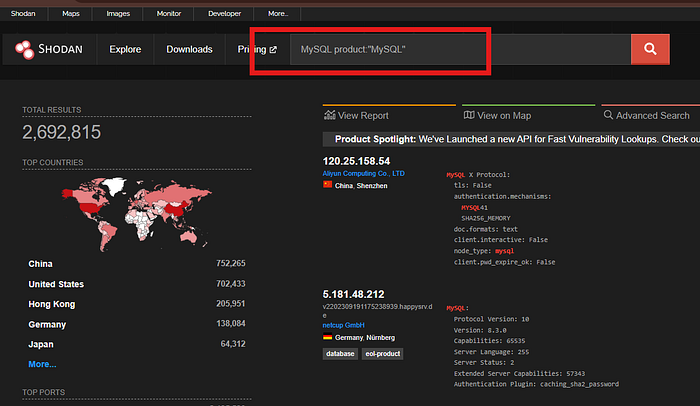The width and height of the screenshot is (700, 406).
Task: Show More... top countries
Action: (x=42, y=364)
